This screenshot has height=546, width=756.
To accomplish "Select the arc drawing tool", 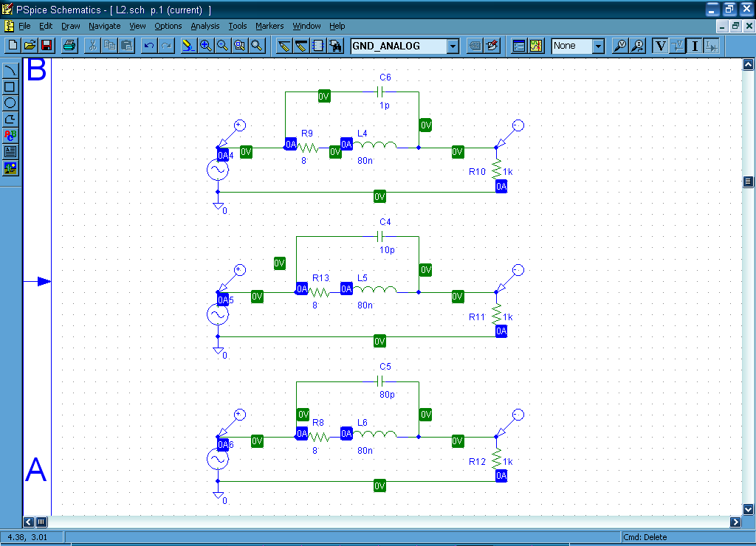I will pos(10,71).
